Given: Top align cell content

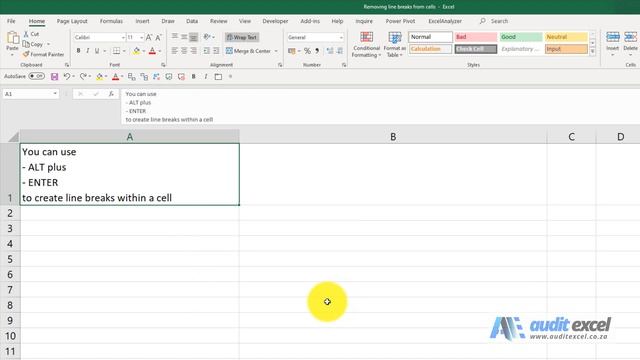Looking at the screenshot, I should click(175, 37).
